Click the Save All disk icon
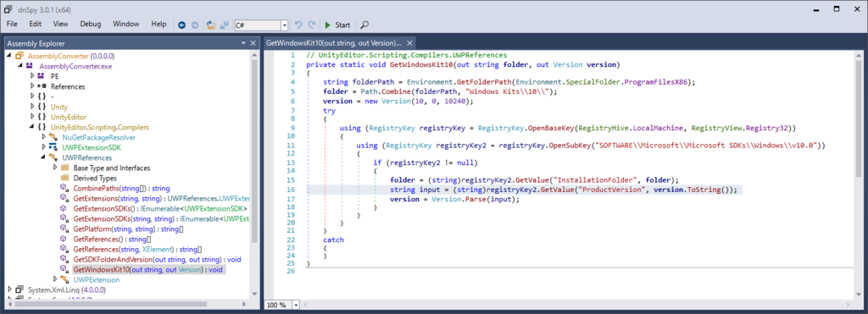The image size is (868, 314). pos(224,25)
